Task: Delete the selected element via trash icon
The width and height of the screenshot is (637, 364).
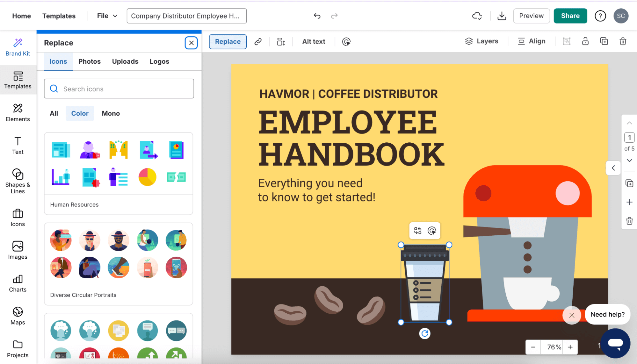Action: pyautogui.click(x=623, y=41)
